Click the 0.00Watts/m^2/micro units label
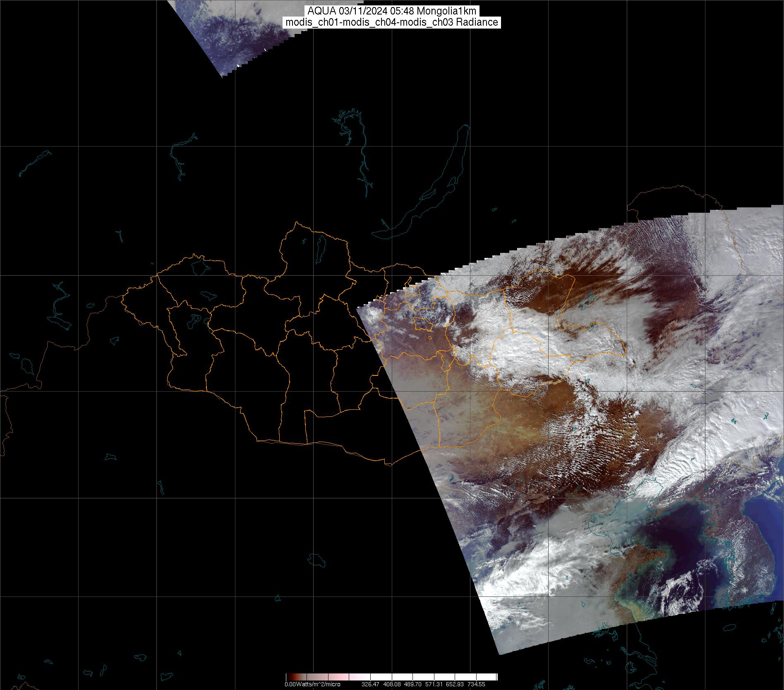The height and width of the screenshot is (690, 784). click(312, 685)
